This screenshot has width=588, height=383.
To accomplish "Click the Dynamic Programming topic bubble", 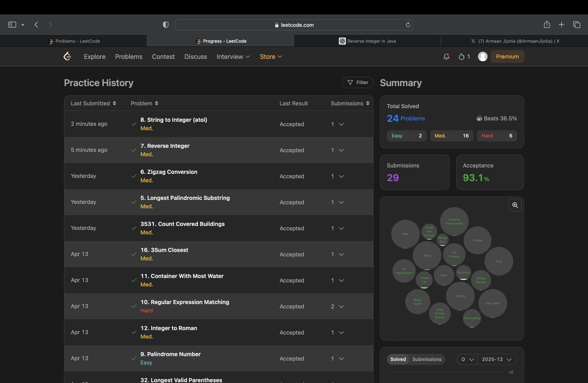I will pos(454,221).
